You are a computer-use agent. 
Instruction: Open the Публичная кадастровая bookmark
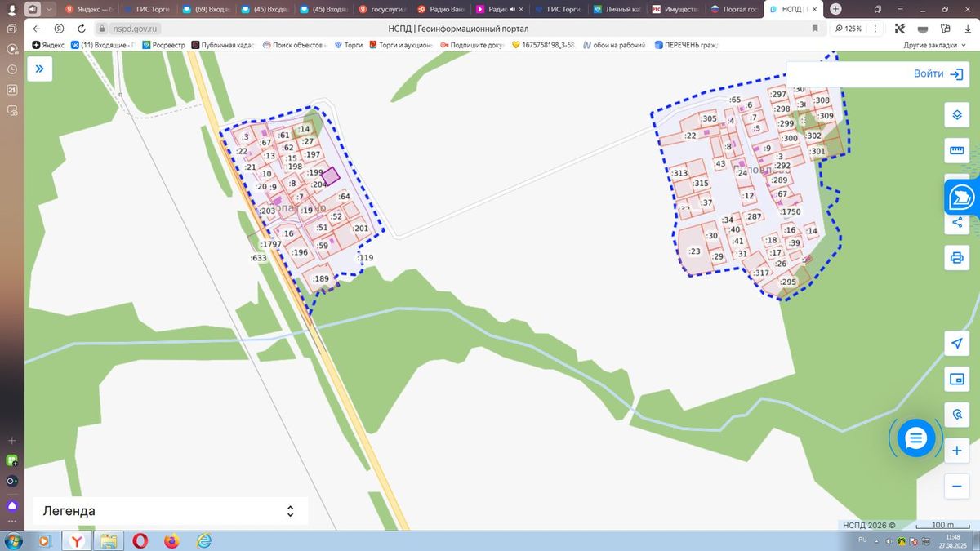tap(223, 45)
